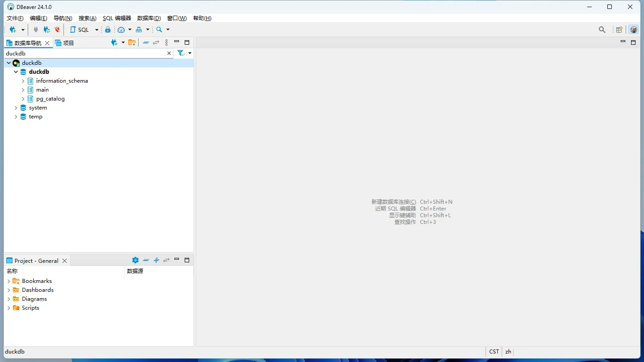Viewport: 644px width, 362px height.
Task: Expand the Bookmarks folder
Action: point(8,281)
